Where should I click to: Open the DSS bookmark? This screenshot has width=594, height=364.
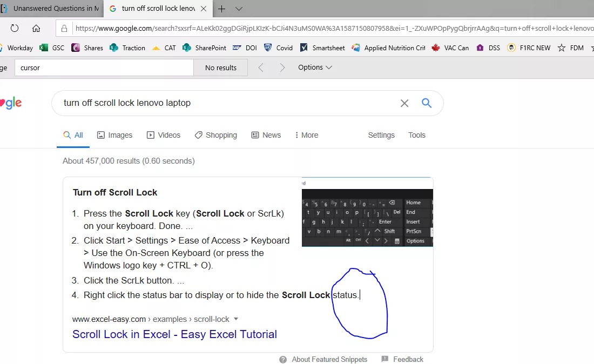pyautogui.click(x=488, y=48)
